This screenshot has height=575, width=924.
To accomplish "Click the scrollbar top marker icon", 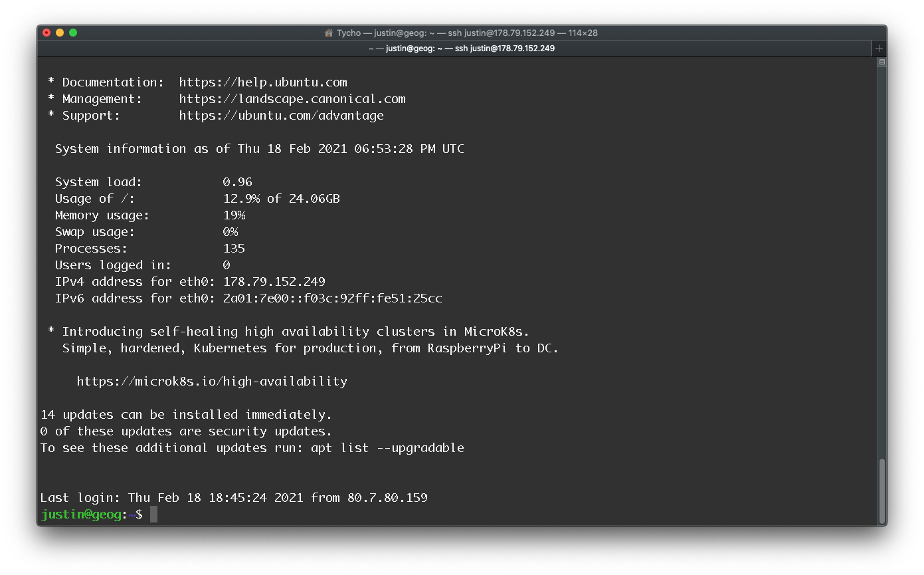I will point(881,62).
